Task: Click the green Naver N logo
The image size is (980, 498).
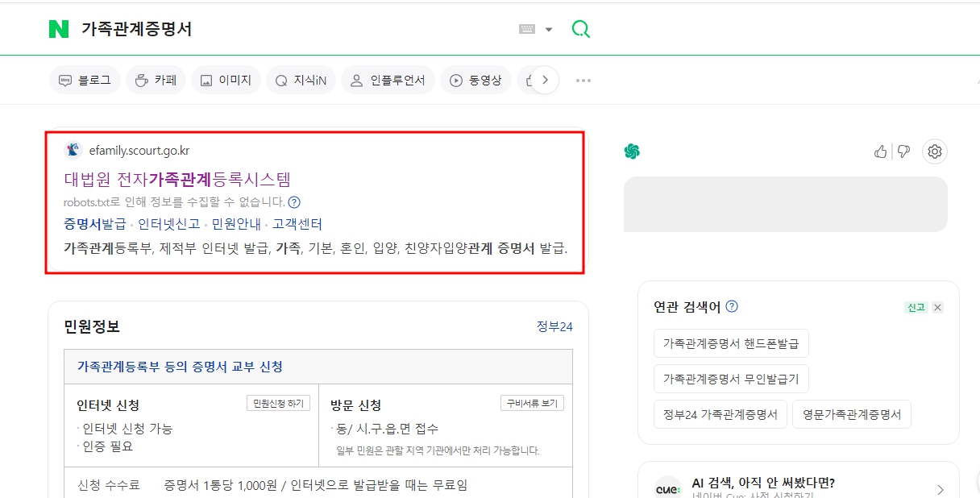Action: point(59,29)
